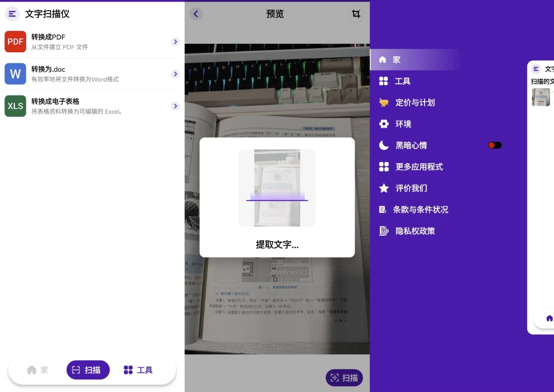Click the diamond icon for 定价与计划

(x=384, y=103)
